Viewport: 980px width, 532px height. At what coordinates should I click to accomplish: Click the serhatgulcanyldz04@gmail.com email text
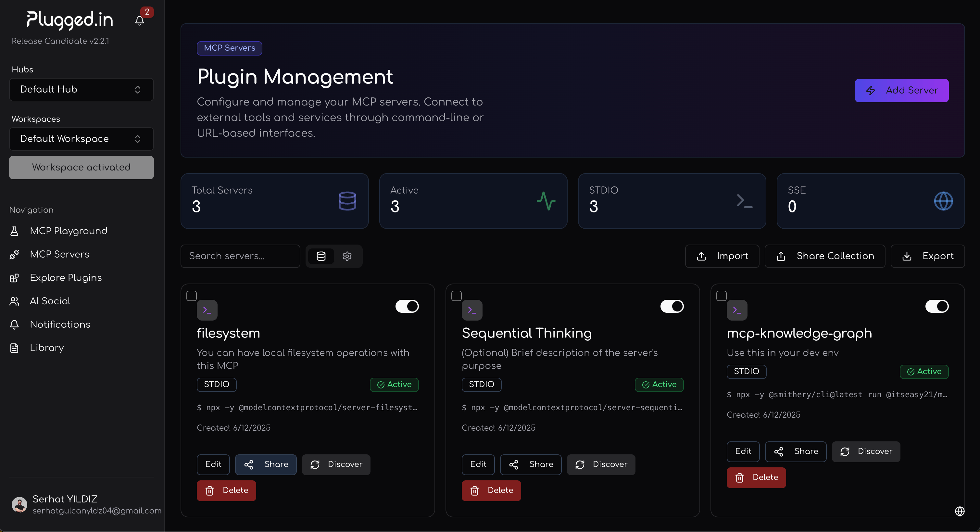click(97, 511)
